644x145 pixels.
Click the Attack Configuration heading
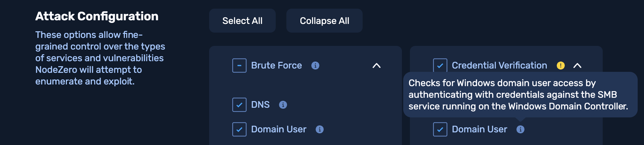click(x=97, y=16)
